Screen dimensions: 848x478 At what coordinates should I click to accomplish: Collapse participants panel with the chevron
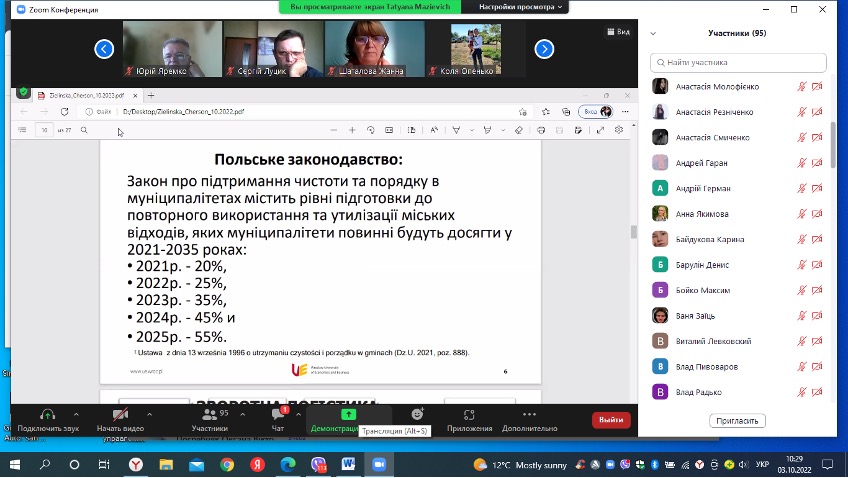tap(653, 34)
